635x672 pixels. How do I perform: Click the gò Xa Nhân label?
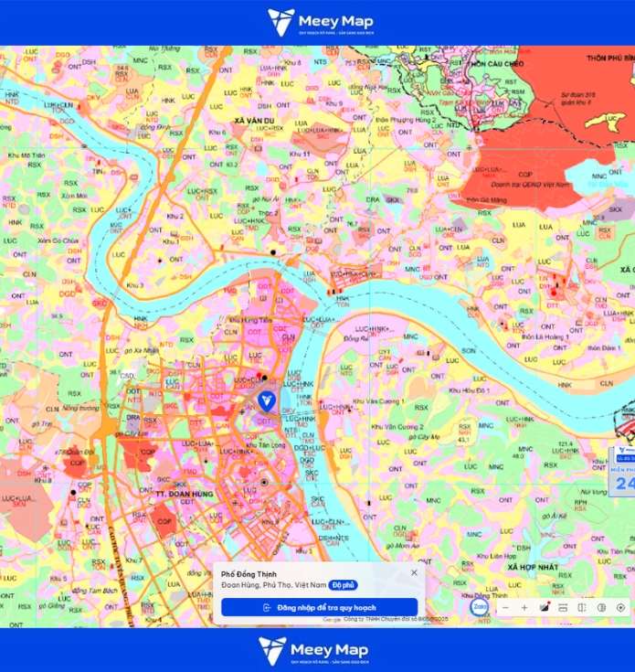click(142, 350)
